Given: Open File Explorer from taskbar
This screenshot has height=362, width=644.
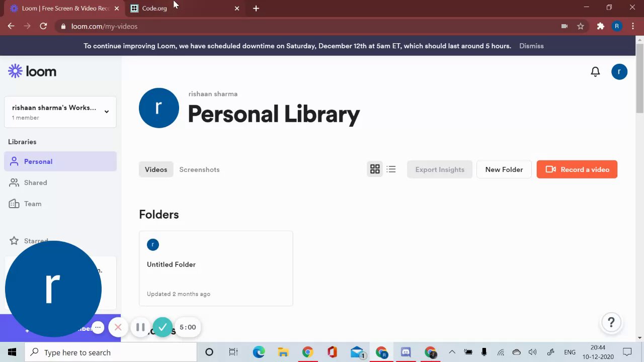Looking at the screenshot, I should coord(283,352).
